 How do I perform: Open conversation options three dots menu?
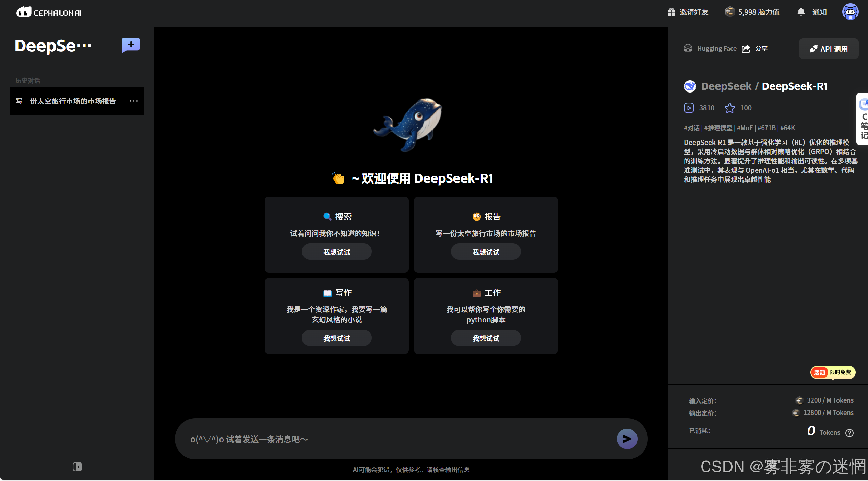[x=134, y=101]
